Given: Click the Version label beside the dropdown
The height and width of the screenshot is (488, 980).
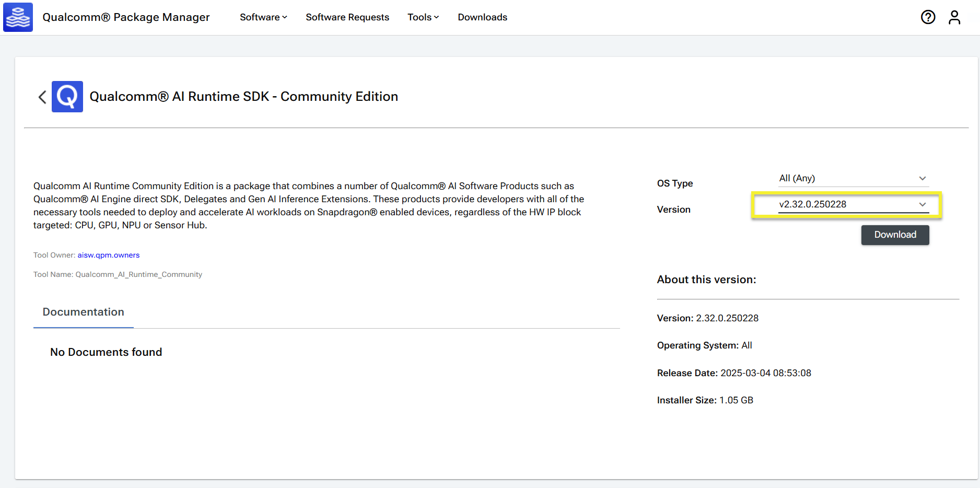Looking at the screenshot, I should pyautogui.click(x=674, y=210).
